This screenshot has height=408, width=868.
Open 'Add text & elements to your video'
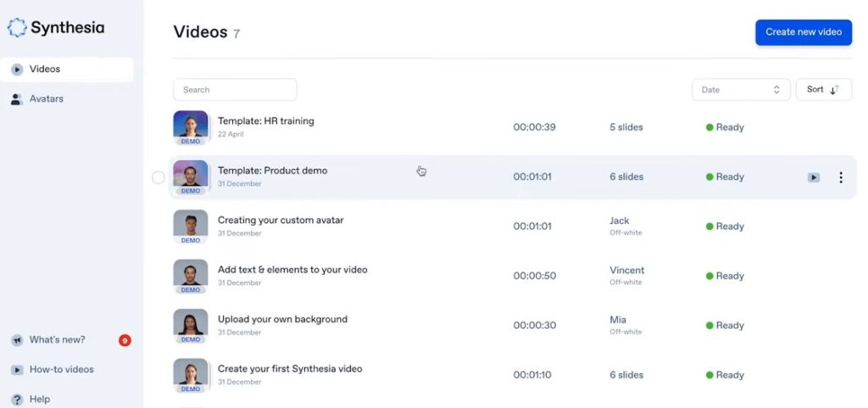(292, 270)
